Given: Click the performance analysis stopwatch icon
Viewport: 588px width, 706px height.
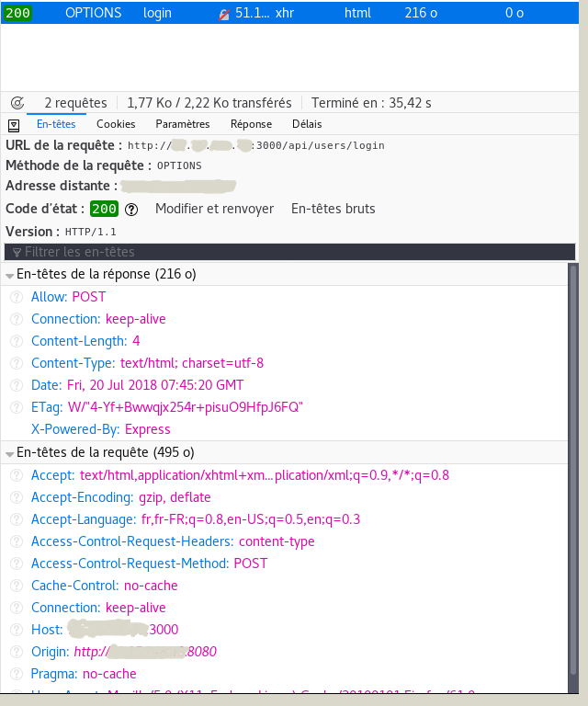Looking at the screenshot, I should coord(17,103).
